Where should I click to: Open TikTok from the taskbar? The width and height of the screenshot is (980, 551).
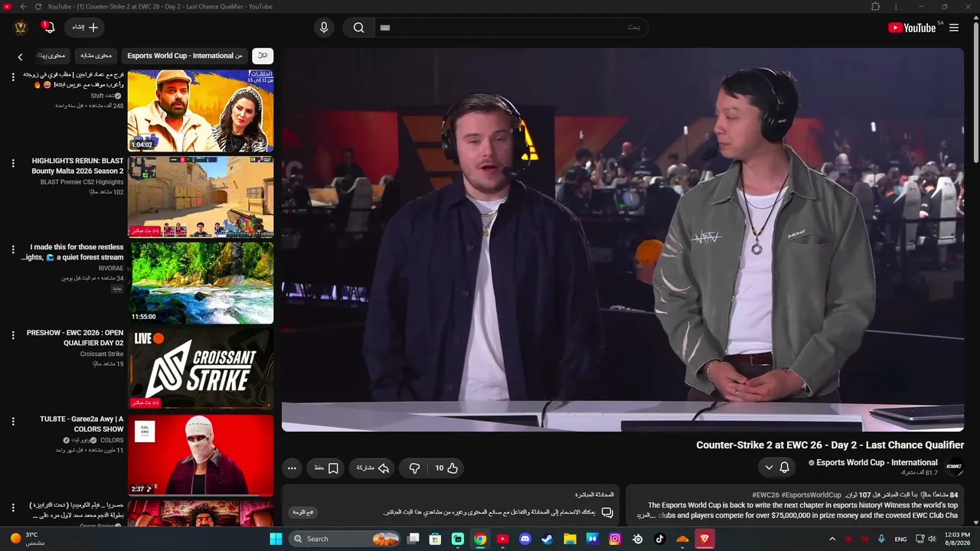pyautogui.click(x=660, y=539)
